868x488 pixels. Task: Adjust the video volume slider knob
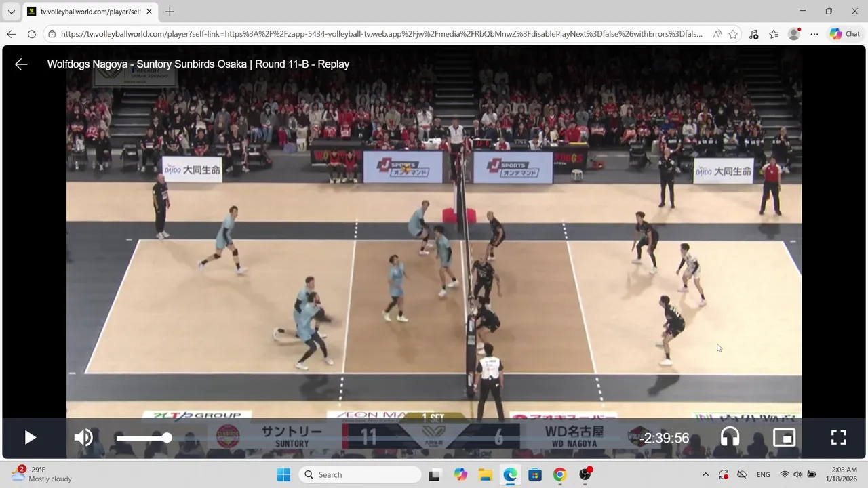[167, 438]
